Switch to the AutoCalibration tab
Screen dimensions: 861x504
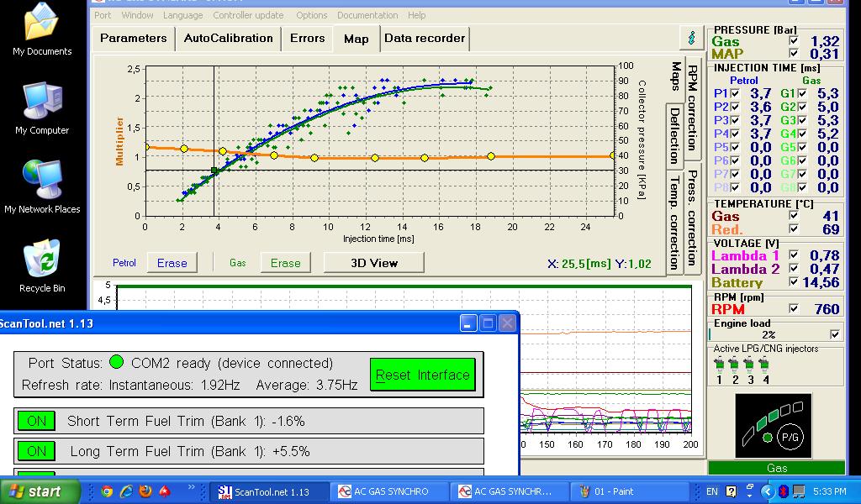pos(228,38)
